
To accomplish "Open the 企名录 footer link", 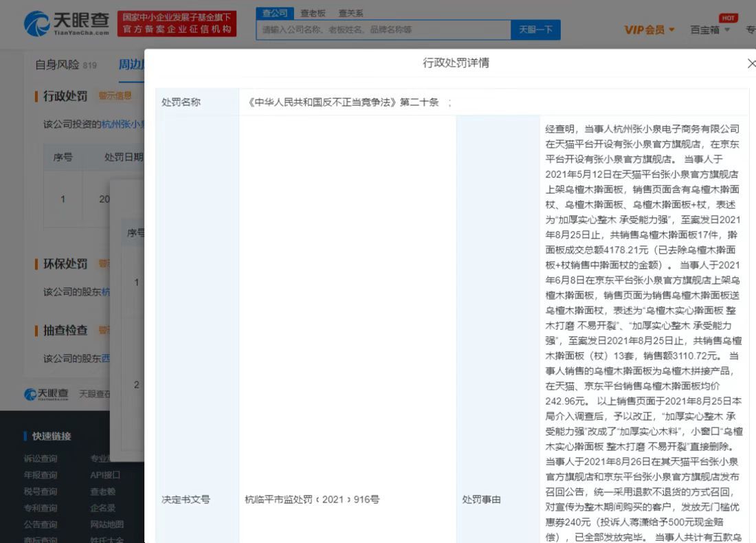I will click(102, 508).
